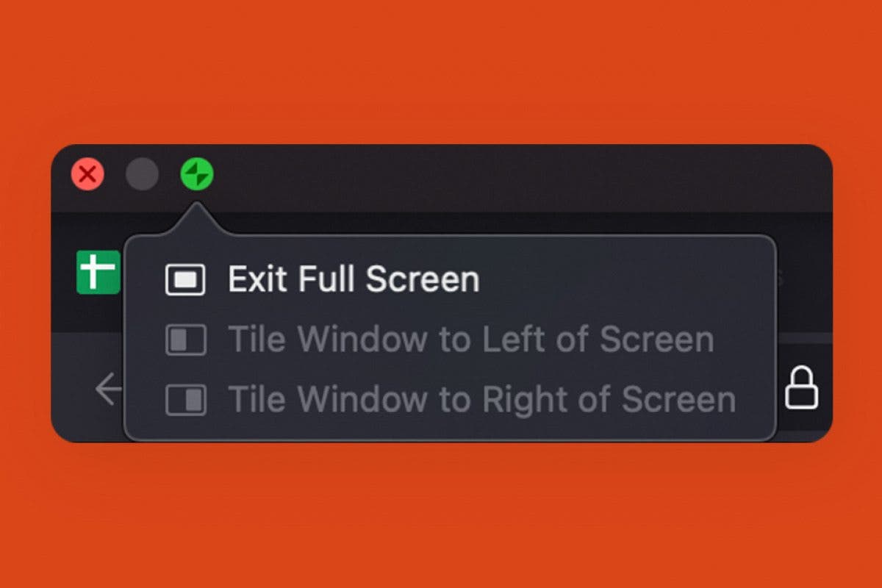Click the grayed-out minimize button
Screen dimensions: 882x588
point(142,175)
